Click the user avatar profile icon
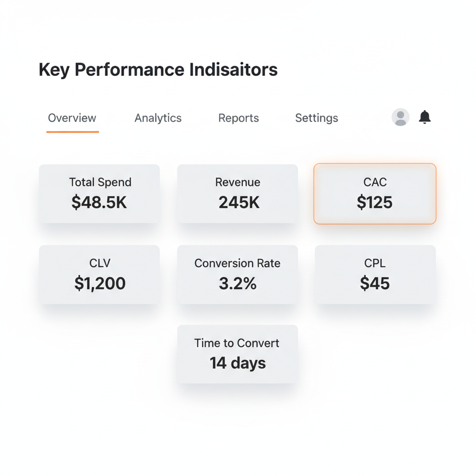This screenshot has width=476, height=476. (400, 117)
